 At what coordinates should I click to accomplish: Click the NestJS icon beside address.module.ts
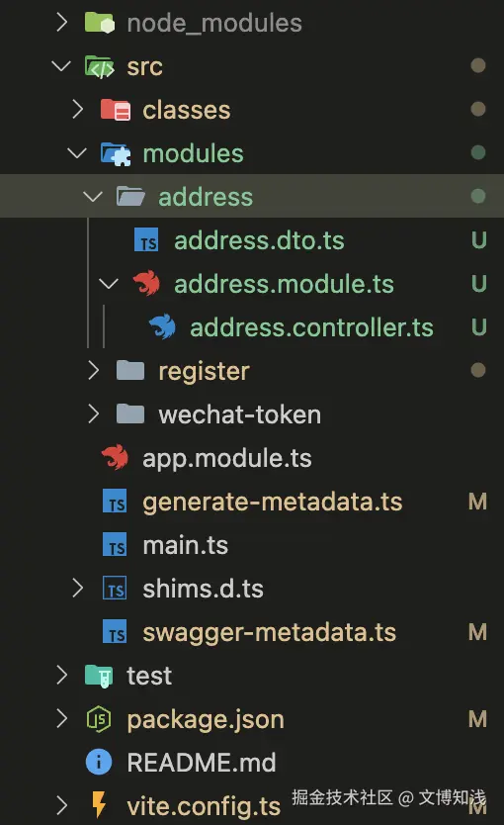click(x=146, y=284)
